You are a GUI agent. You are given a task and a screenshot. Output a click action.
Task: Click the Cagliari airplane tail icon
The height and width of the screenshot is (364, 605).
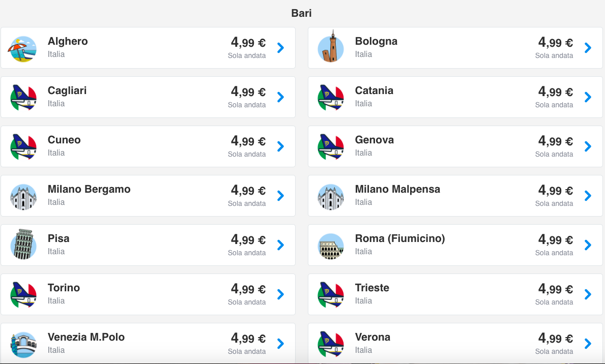click(23, 98)
